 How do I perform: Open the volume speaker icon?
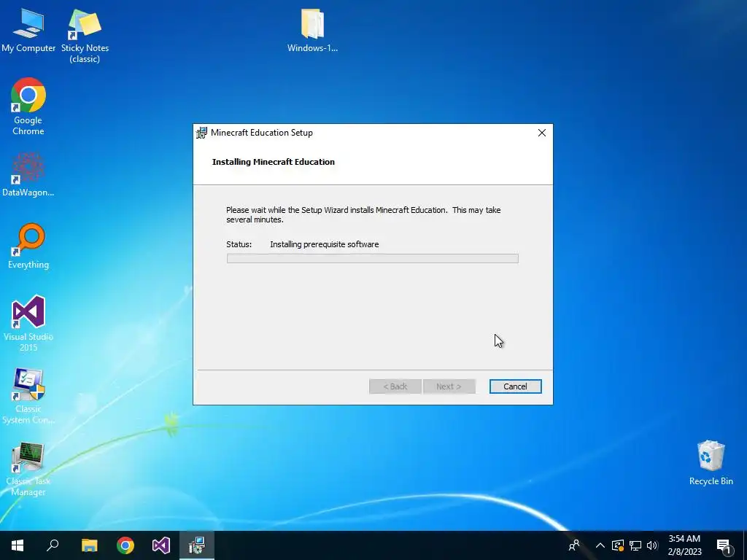pos(652,545)
